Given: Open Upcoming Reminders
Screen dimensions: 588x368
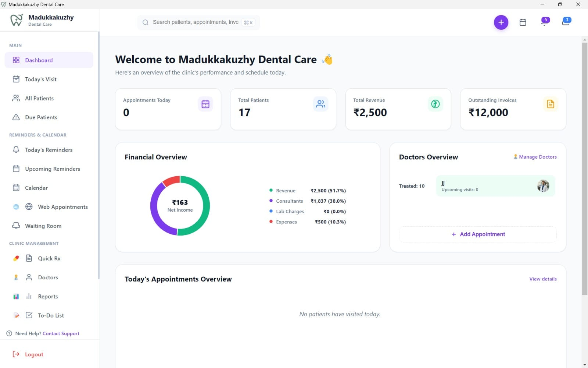Looking at the screenshot, I should point(49,169).
